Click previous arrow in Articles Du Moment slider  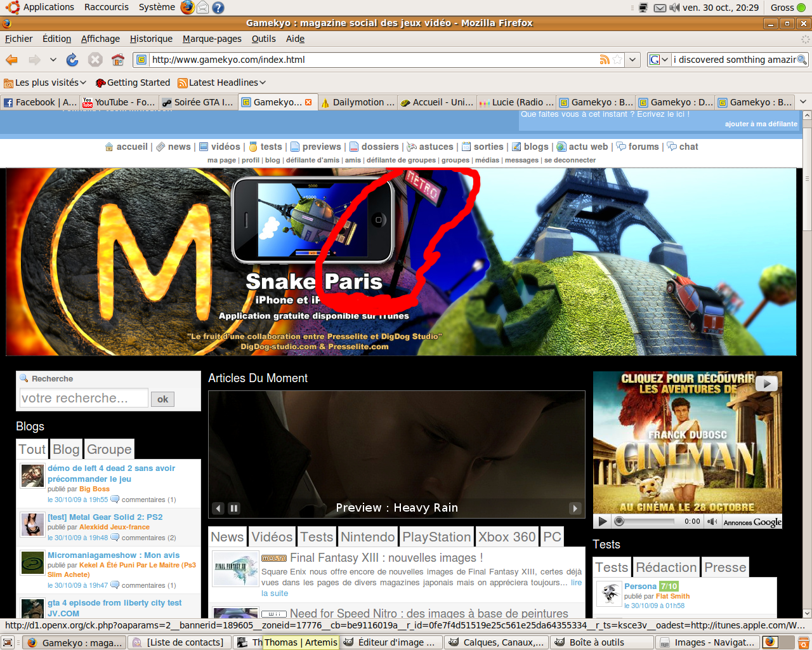[x=218, y=508]
